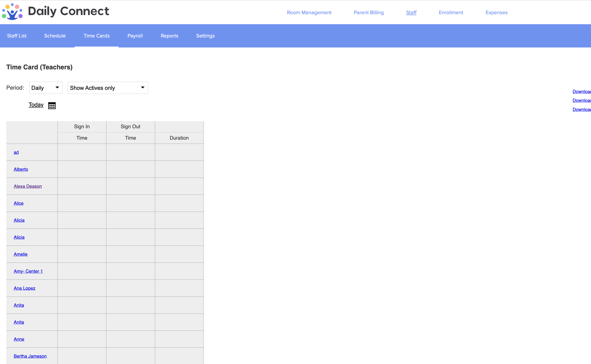This screenshot has width=591, height=364.
Task: Click Alberto's sign in time cell
Action: tap(82, 169)
